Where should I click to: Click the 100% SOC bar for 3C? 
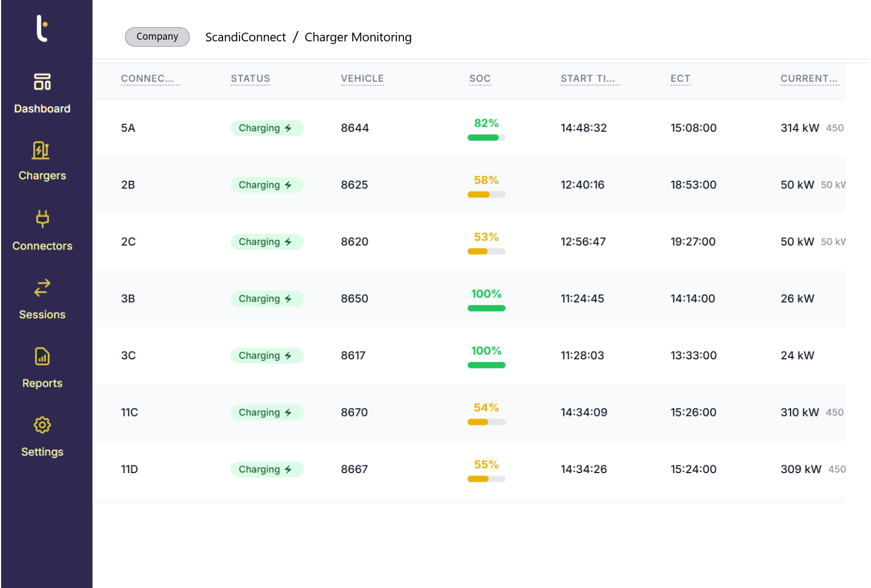pyautogui.click(x=486, y=365)
